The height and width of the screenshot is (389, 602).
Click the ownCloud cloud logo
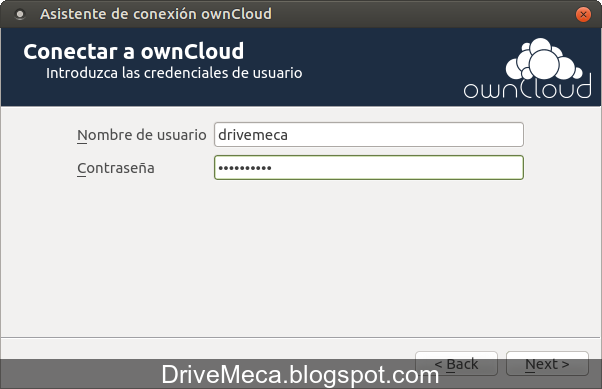[528, 68]
